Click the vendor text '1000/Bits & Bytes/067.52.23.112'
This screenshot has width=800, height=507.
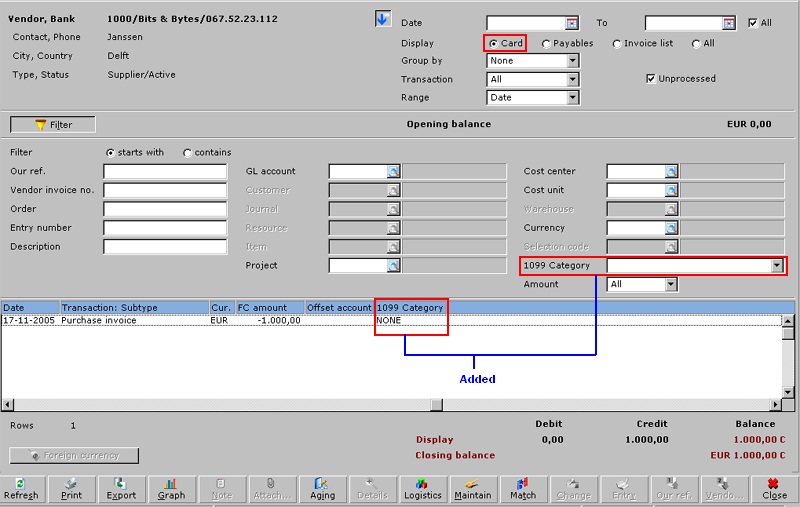(192, 19)
